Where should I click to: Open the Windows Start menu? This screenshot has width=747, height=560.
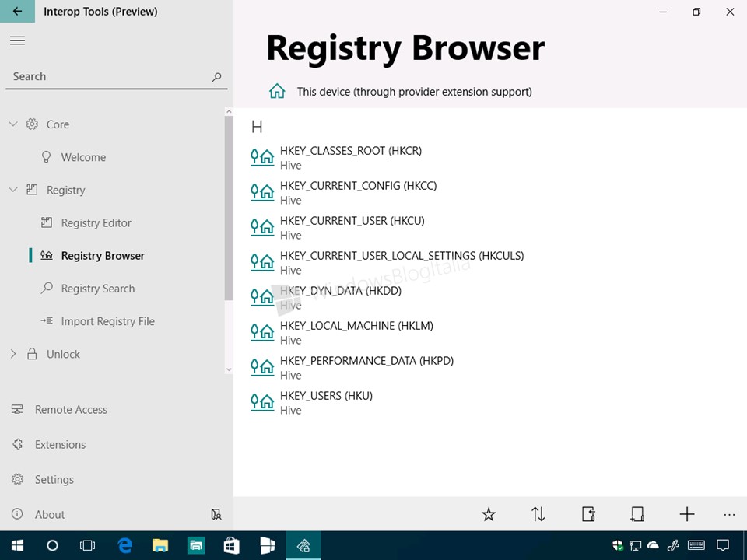[x=18, y=545]
